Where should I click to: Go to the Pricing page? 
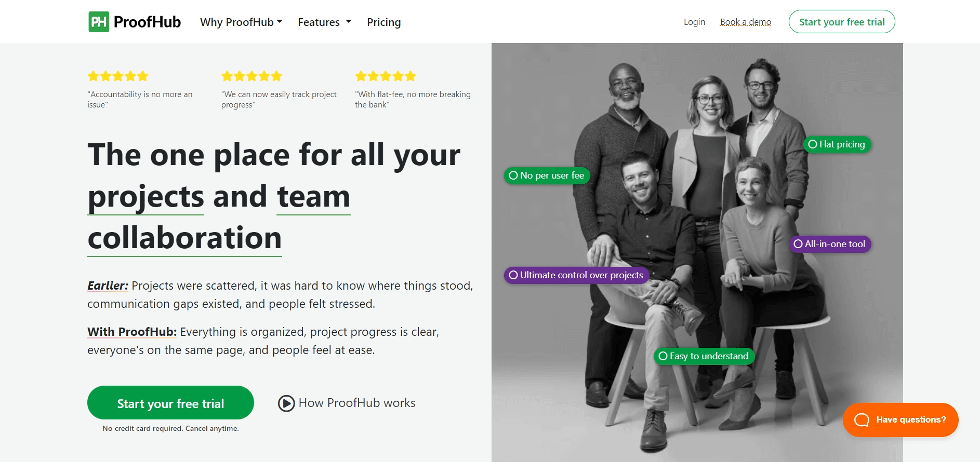point(383,22)
